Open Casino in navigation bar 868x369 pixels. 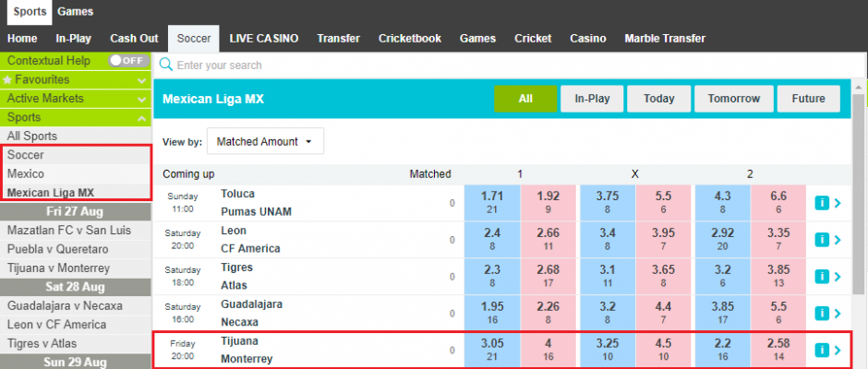588,39
